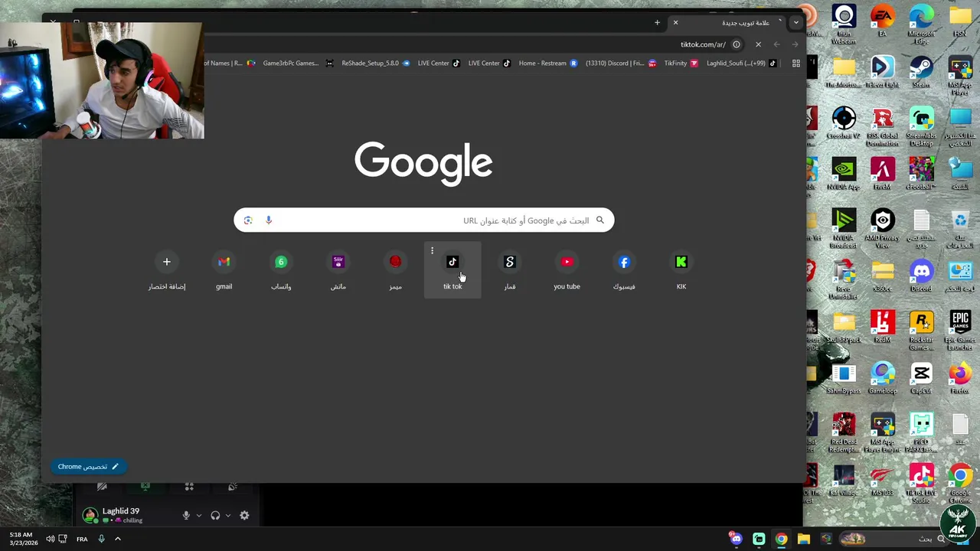
Task: Open the TikFinity bookmark
Action: tap(680, 64)
